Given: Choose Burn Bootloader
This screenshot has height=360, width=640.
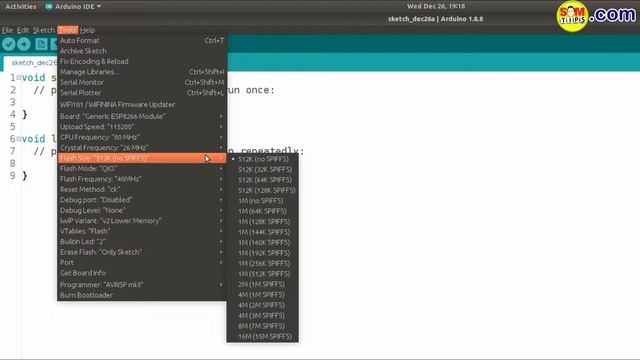Looking at the screenshot, I should (142, 295).
